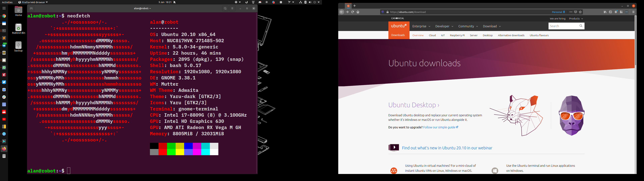The width and height of the screenshot is (644, 181).
Task: Expand the Download menu
Action: point(492,26)
